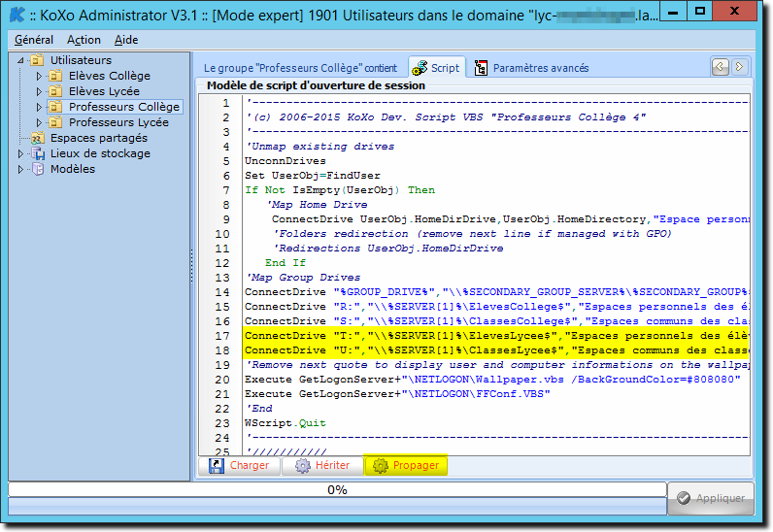Open the 'Le groupe Professeurs Collège contient' tab
Screen dimensions: 773x532
coord(300,68)
